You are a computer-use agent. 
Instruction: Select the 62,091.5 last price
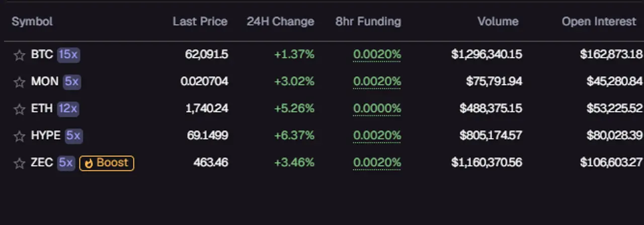(x=206, y=54)
